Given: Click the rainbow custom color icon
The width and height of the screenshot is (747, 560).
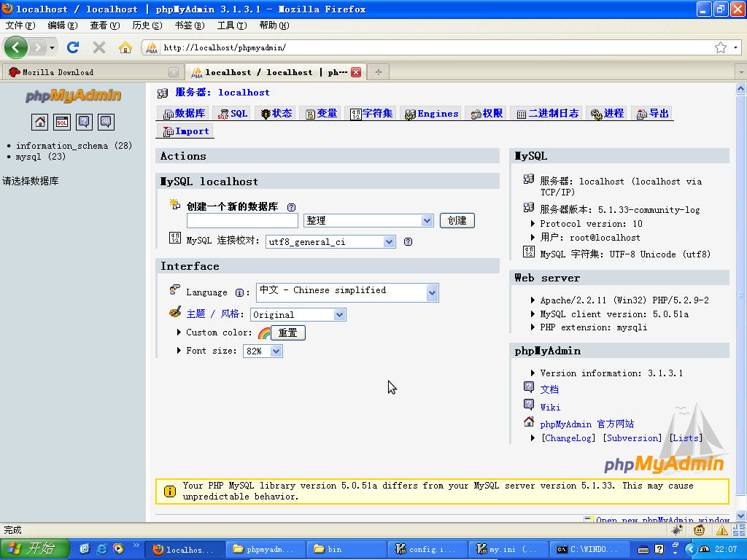Looking at the screenshot, I should [264, 332].
